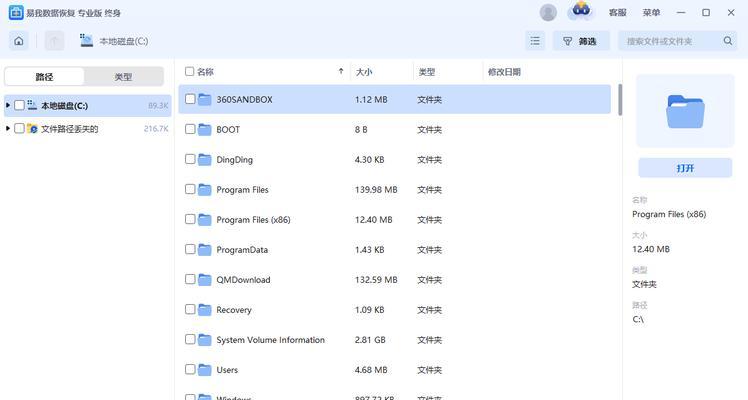Open the user account avatar

tap(548, 12)
